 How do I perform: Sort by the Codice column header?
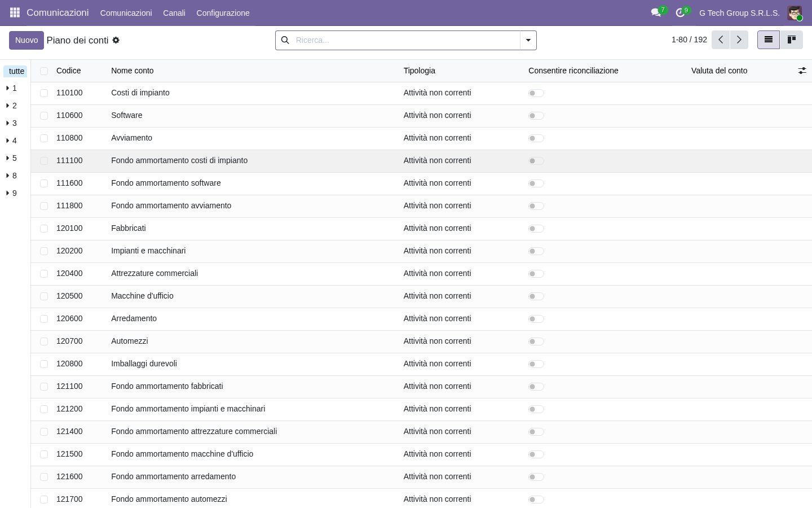tap(69, 71)
